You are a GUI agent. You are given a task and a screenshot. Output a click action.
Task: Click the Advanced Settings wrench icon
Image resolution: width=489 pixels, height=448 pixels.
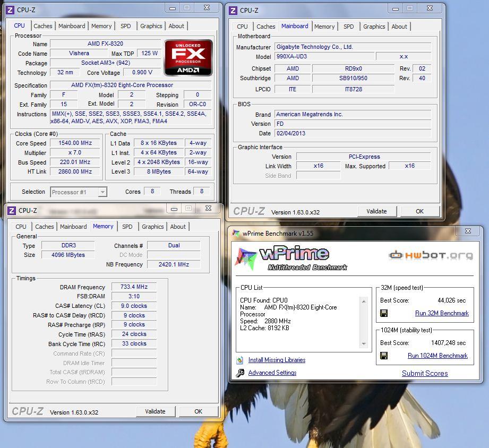click(240, 373)
